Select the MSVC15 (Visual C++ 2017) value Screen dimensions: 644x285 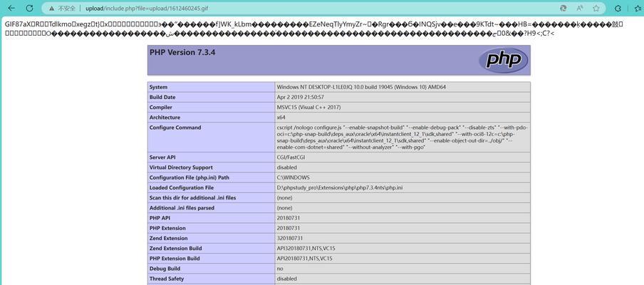click(x=308, y=107)
